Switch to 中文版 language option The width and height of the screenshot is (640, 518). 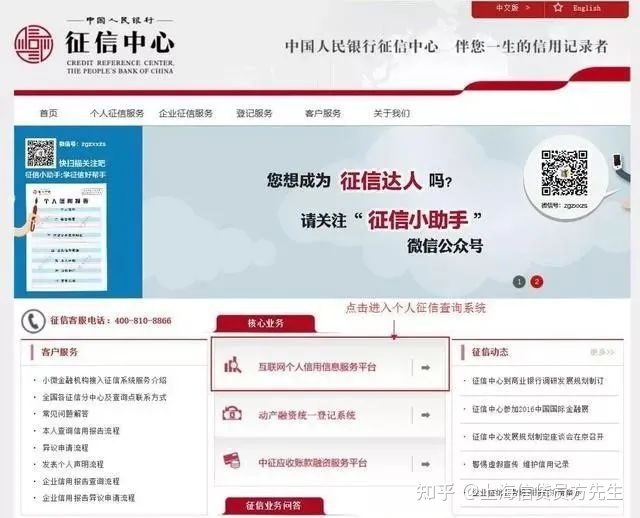508,9
